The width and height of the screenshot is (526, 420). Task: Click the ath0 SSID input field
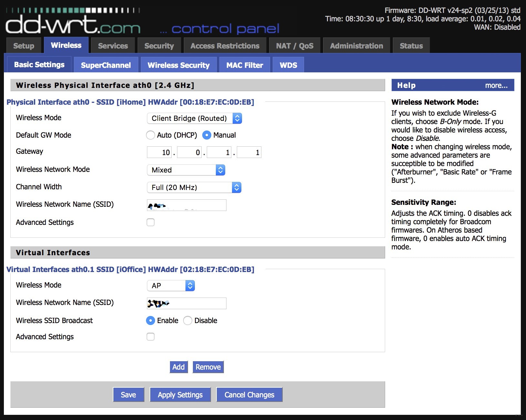pyautogui.click(x=187, y=205)
